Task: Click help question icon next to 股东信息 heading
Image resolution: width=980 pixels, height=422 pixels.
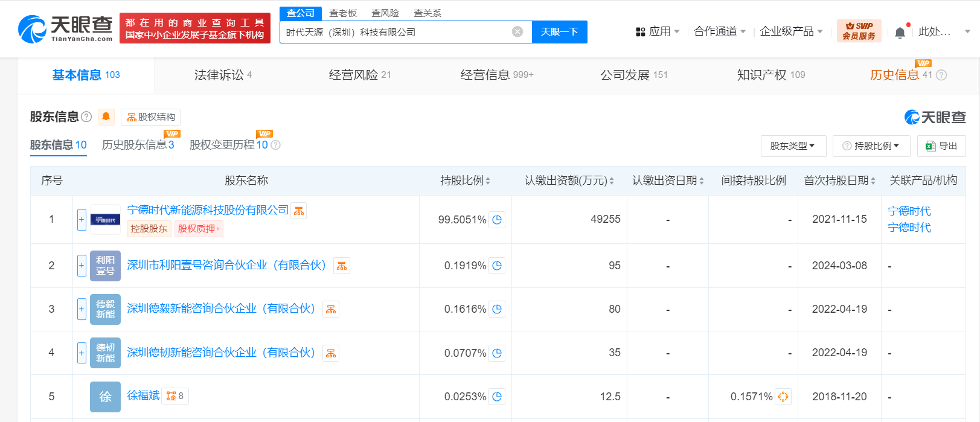Action: tap(86, 117)
